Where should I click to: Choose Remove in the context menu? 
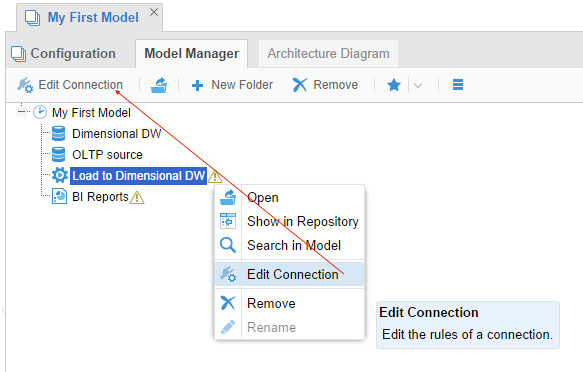(289, 304)
